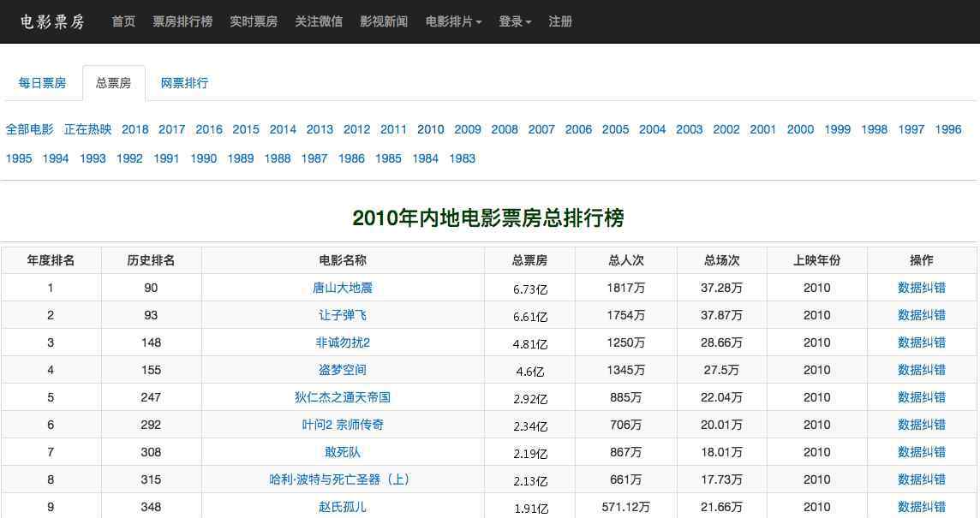Image resolution: width=980 pixels, height=518 pixels.
Task: Select year 1987 filter
Action: click(314, 158)
